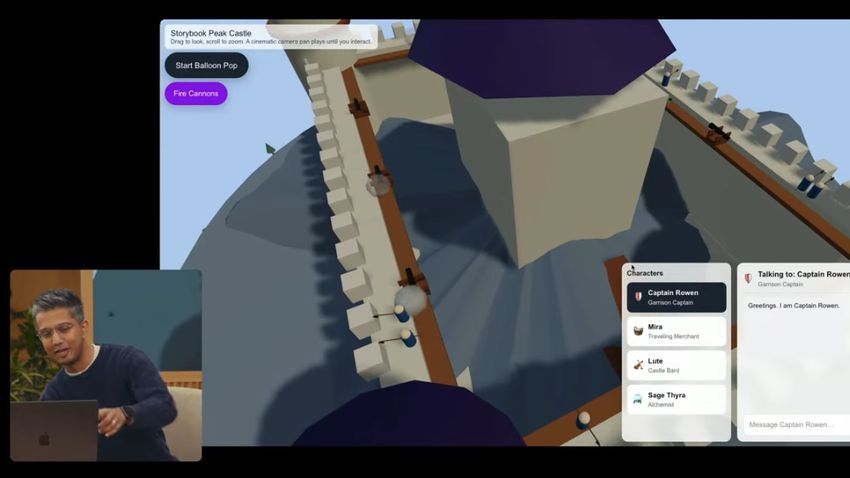Screen dimensions: 850x478
Task: Click Sage Thyra's alchemist icon
Action: click(638, 399)
